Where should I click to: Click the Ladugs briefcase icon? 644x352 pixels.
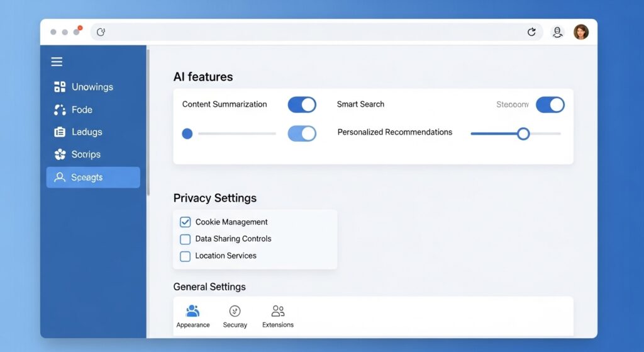point(60,132)
